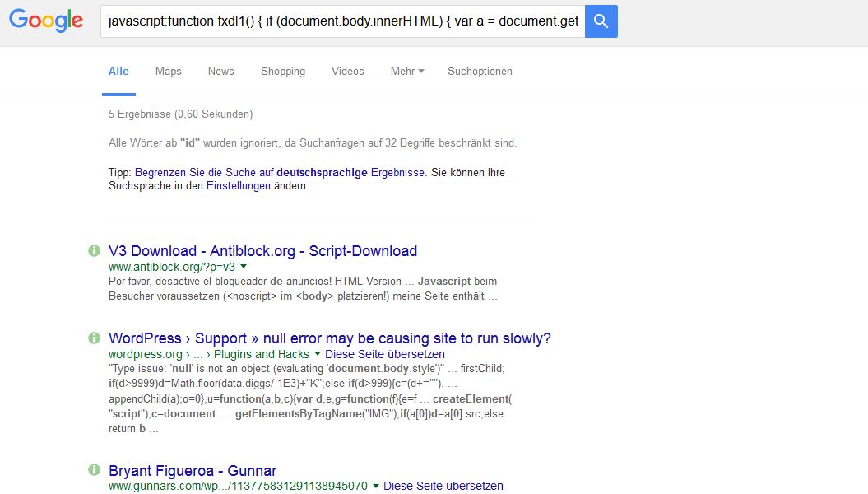This screenshot has width=868, height=494.
Task: Click the 'Por favor, desactive el bloqueador' snippet
Action: pos(303,288)
